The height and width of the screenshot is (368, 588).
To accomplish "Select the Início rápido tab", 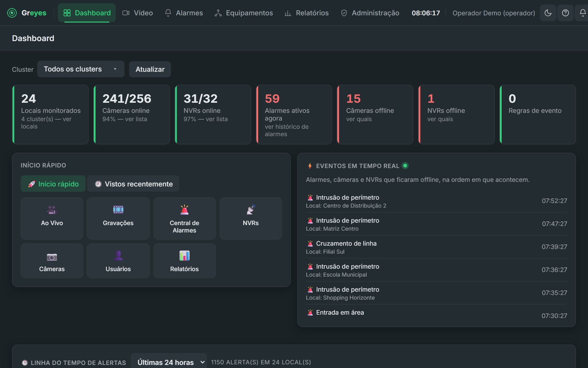I will pos(53,184).
